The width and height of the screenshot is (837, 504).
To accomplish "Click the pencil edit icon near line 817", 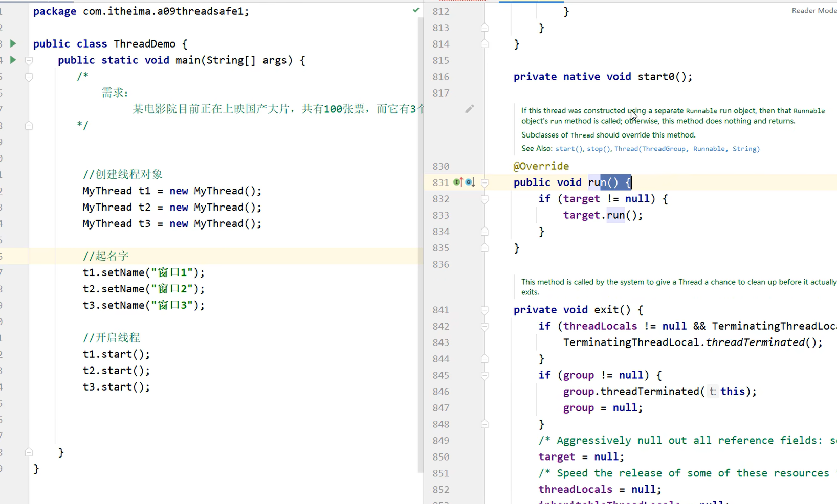I will [470, 108].
